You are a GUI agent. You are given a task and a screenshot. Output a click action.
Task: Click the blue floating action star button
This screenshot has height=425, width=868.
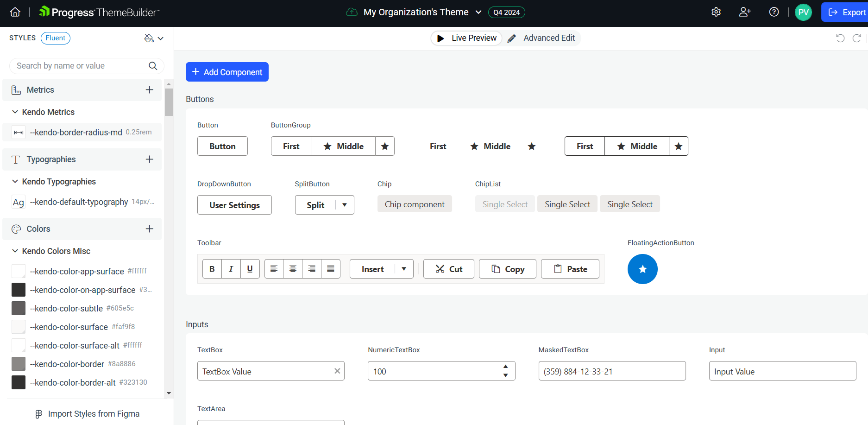pyautogui.click(x=642, y=269)
